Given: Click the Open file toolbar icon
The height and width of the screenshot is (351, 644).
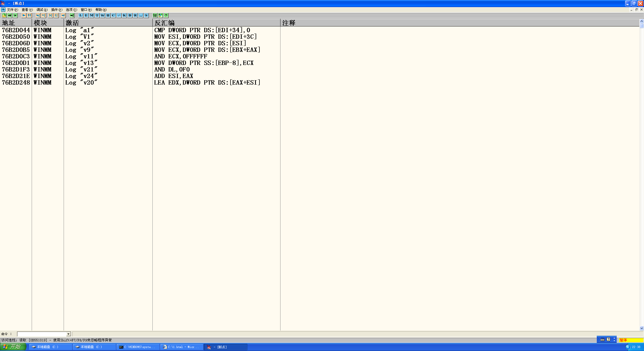Looking at the screenshot, I should pyautogui.click(x=4, y=15).
